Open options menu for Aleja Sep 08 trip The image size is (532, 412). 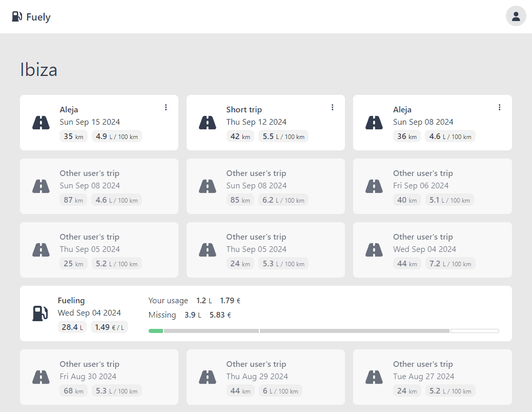(x=499, y=107)
